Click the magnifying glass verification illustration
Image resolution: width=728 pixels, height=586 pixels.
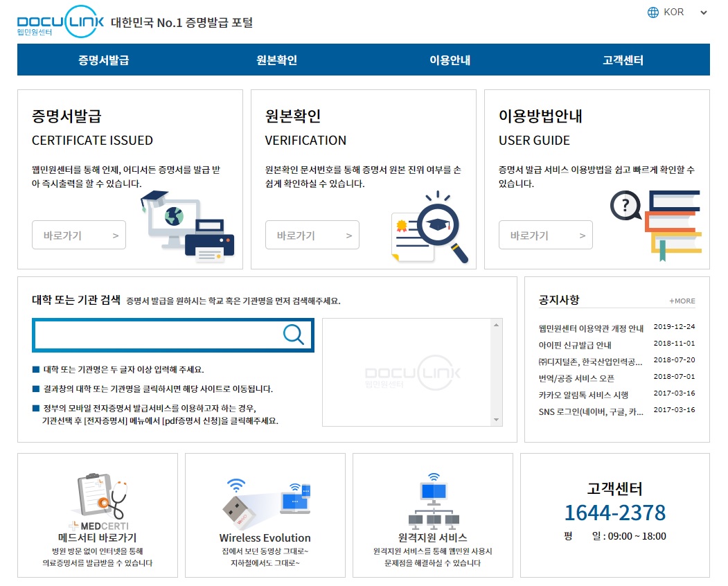pos(427,229)
